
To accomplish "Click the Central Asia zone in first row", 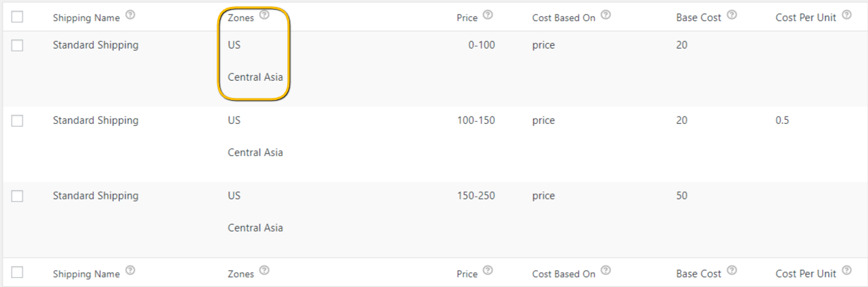I will coord(255,77).
